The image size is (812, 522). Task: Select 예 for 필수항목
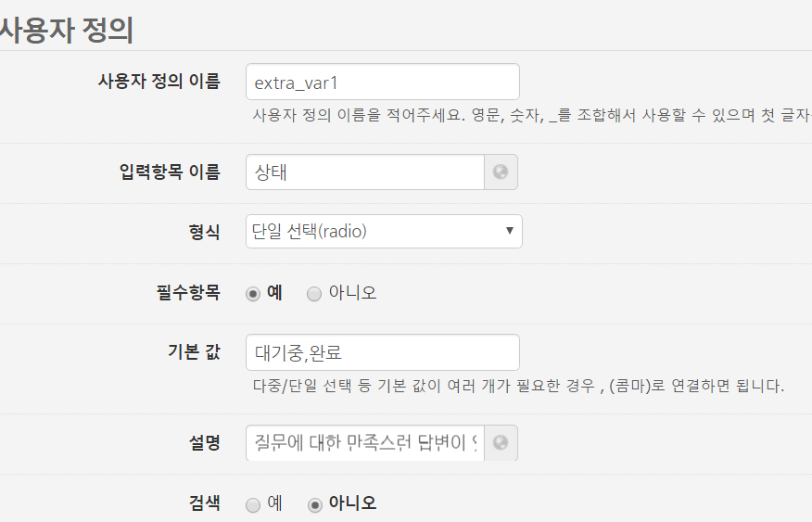pos(253,293)
